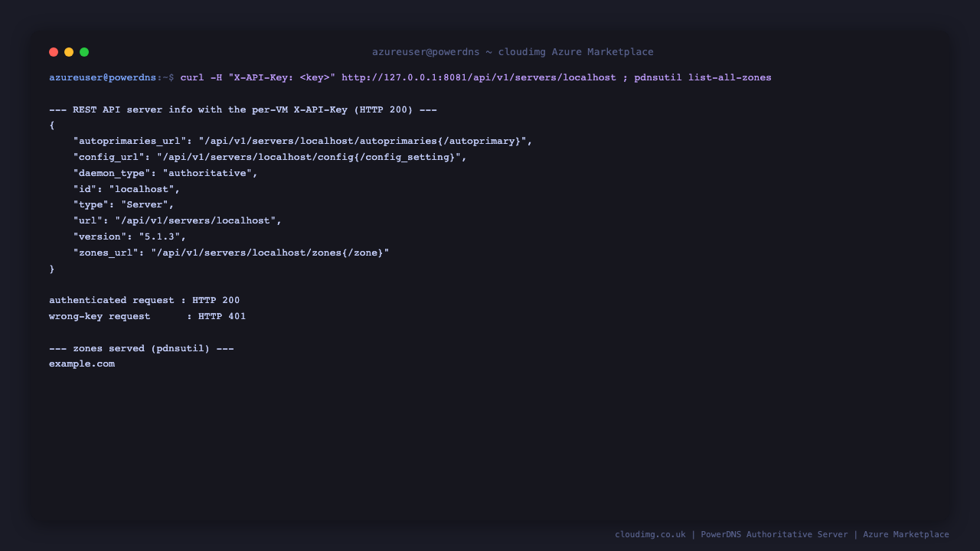The image size is (980, 551).
Task: Click the footer text 'cloudimg.co.uk | PowerDNS Authoritative Server'
Action: pos(731,534)
